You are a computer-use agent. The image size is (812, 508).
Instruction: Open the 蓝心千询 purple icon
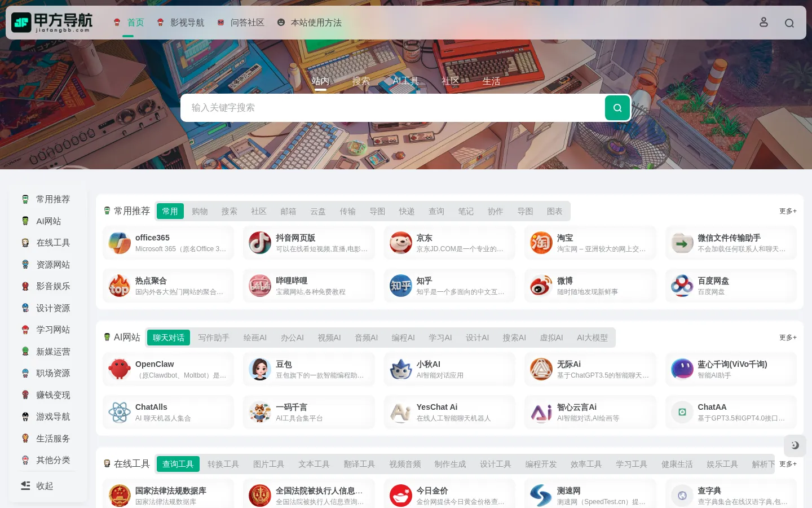click(x=682, y=370)
